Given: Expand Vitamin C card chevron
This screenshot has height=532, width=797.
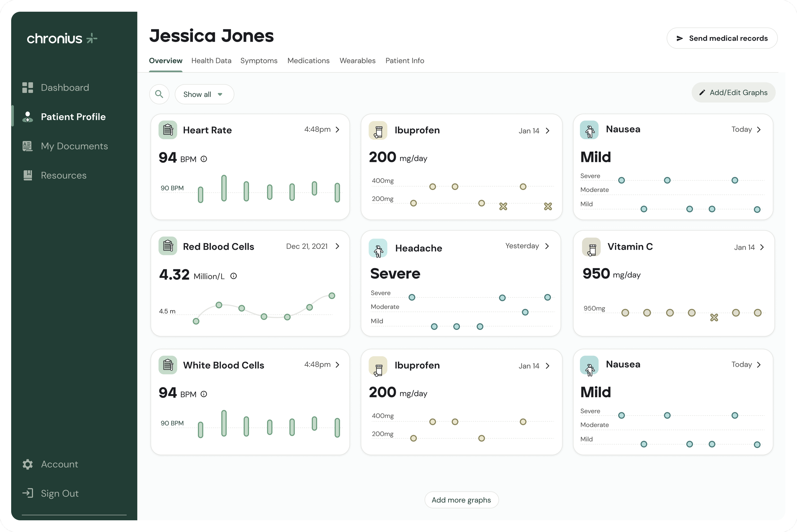Looking at the screenshot, I should click(x=762, y=247).
